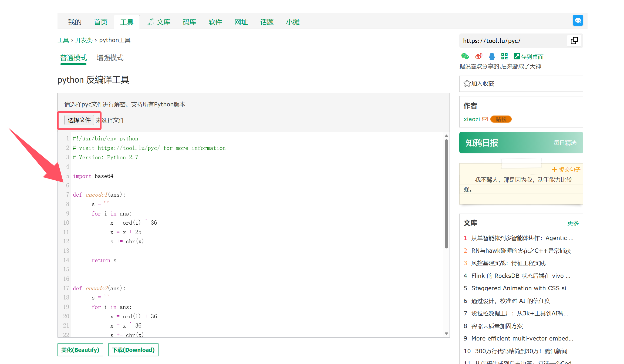Open the 码库 navigation item

point(189,22)
